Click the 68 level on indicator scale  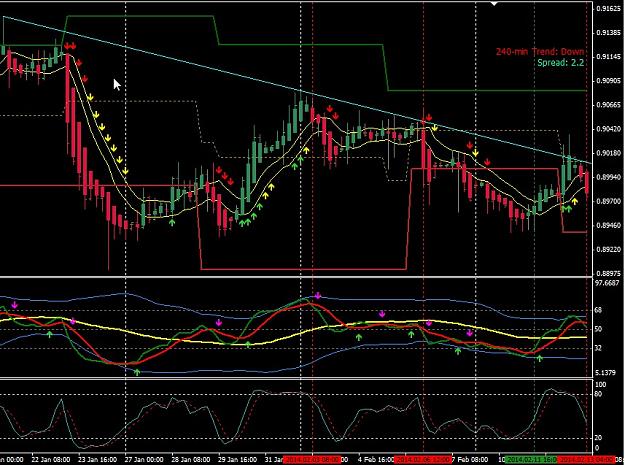click(x=598, y=310)
